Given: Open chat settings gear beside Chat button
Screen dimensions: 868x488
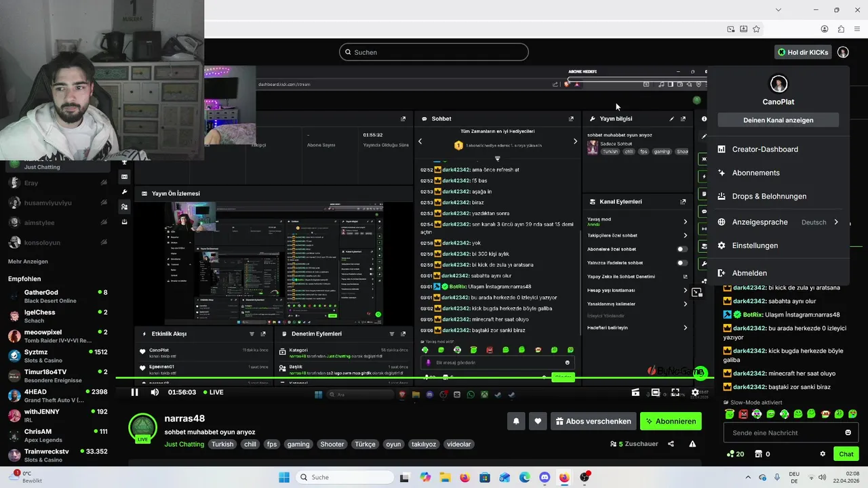Looking at the screenshot, I should click(823, 454).
